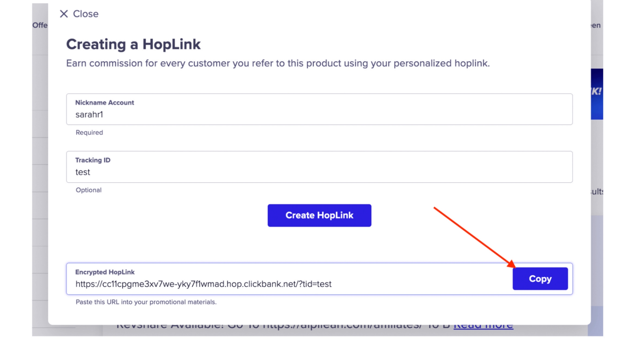Focus the Tracking ID input field
Screen dimensions: 644x343
pyautogui.click(x=319, y=172)
